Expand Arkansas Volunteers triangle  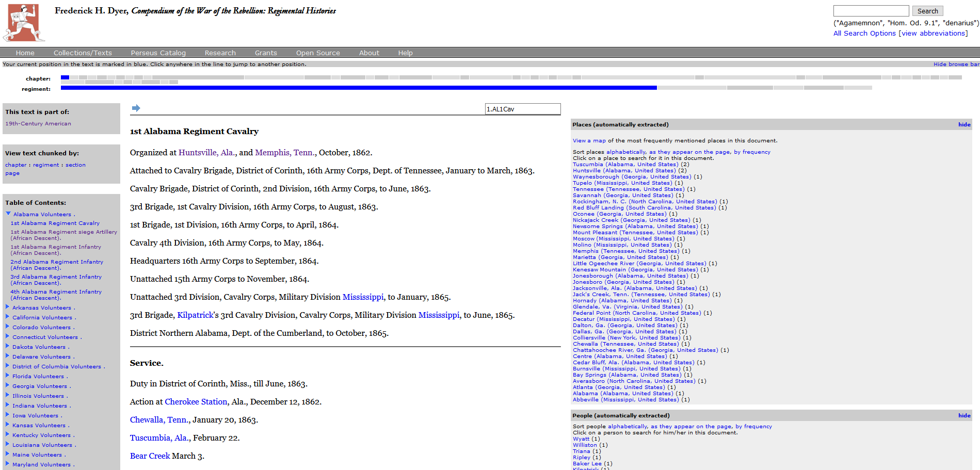pos(8,307)
